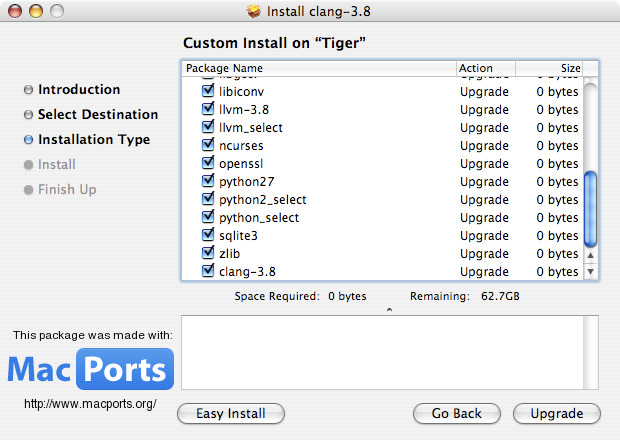Select the Install step

(x=57, y=164)
